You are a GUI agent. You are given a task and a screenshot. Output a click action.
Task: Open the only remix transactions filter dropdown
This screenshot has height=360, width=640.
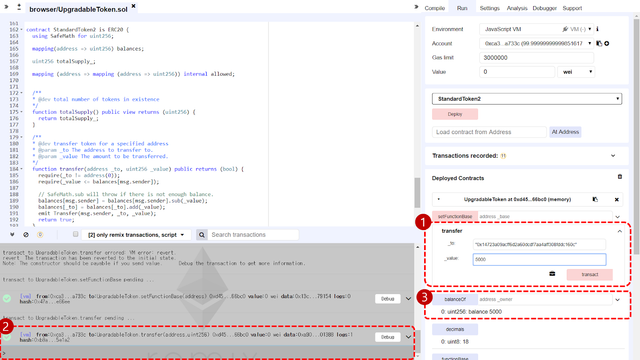coord(136,235)
